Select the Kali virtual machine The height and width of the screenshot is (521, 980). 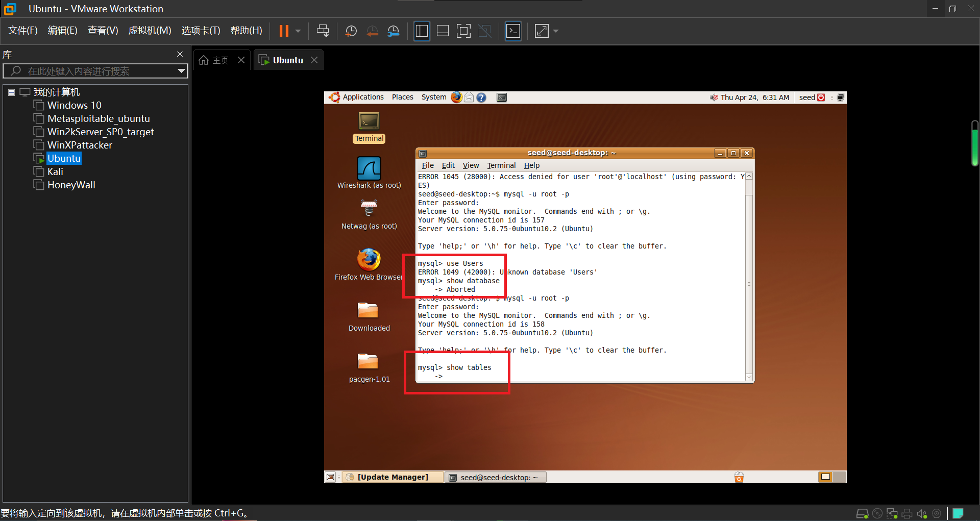(x=55, y=171)
